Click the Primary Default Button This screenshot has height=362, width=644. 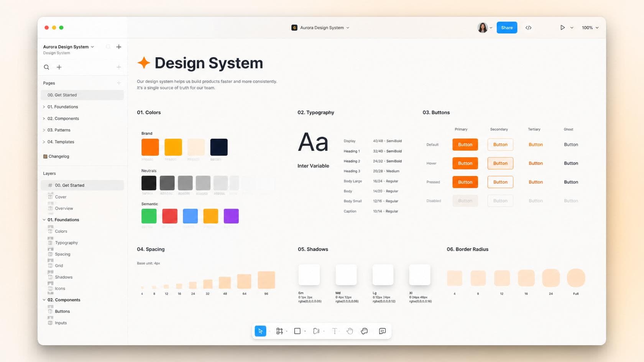coord(465,145)
